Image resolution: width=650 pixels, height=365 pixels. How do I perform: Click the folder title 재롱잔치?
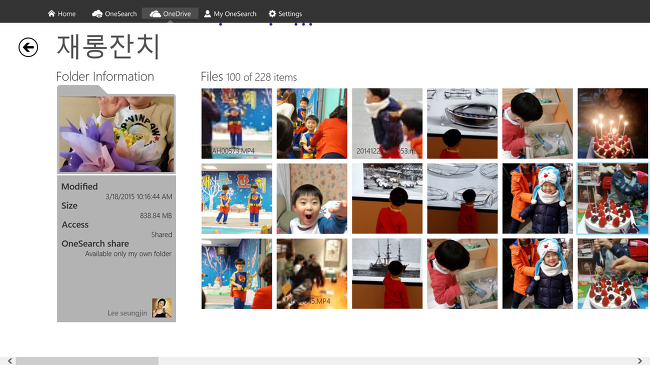108,46
